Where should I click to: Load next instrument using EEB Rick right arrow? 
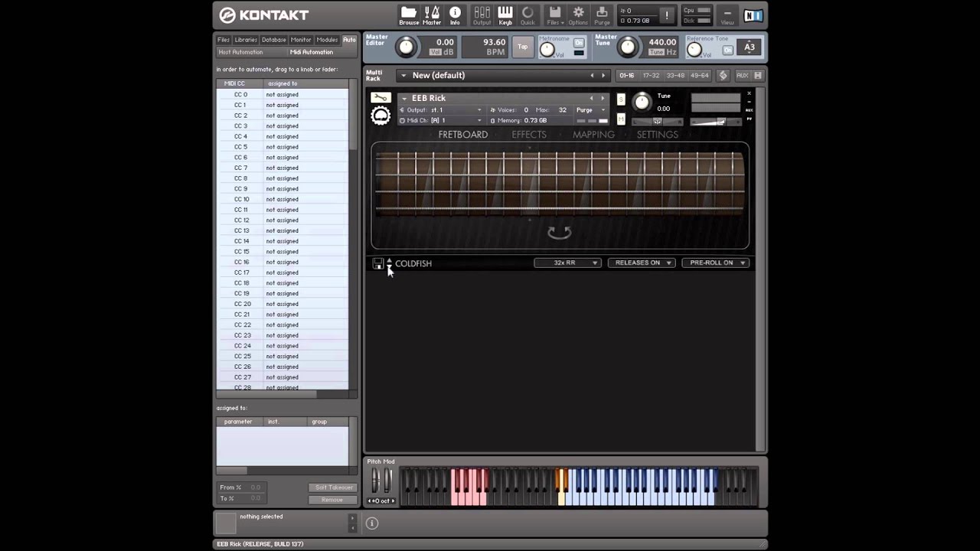(603, 98)
